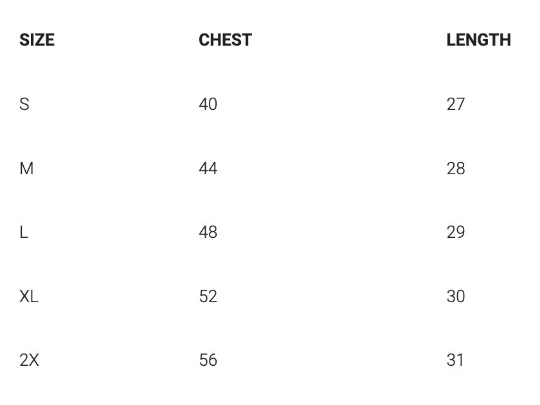Click chest value 48 for size L
The image size is (540, 405).
(x=208, y=232)
